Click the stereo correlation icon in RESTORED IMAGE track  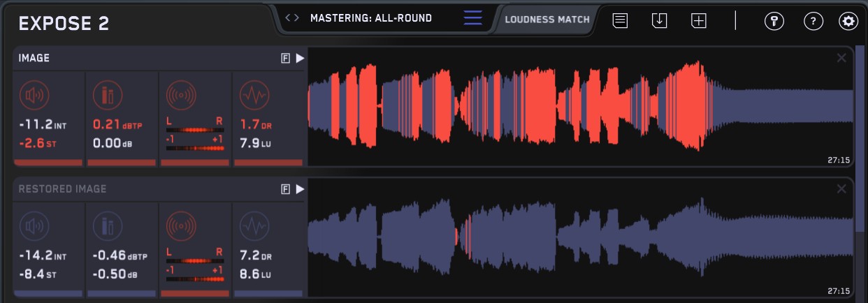click(180, 226)
